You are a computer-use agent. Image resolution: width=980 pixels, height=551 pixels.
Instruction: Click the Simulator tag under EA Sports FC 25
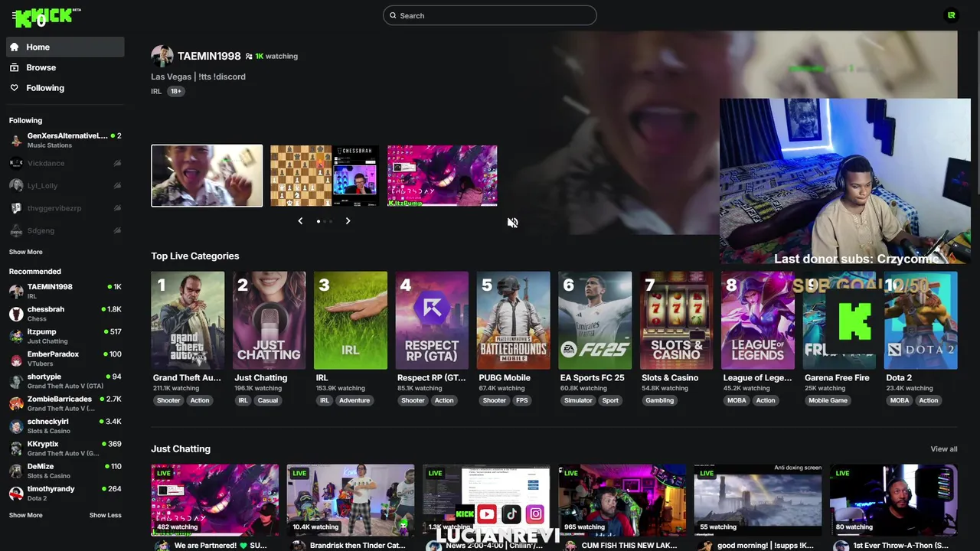(578, 400)
